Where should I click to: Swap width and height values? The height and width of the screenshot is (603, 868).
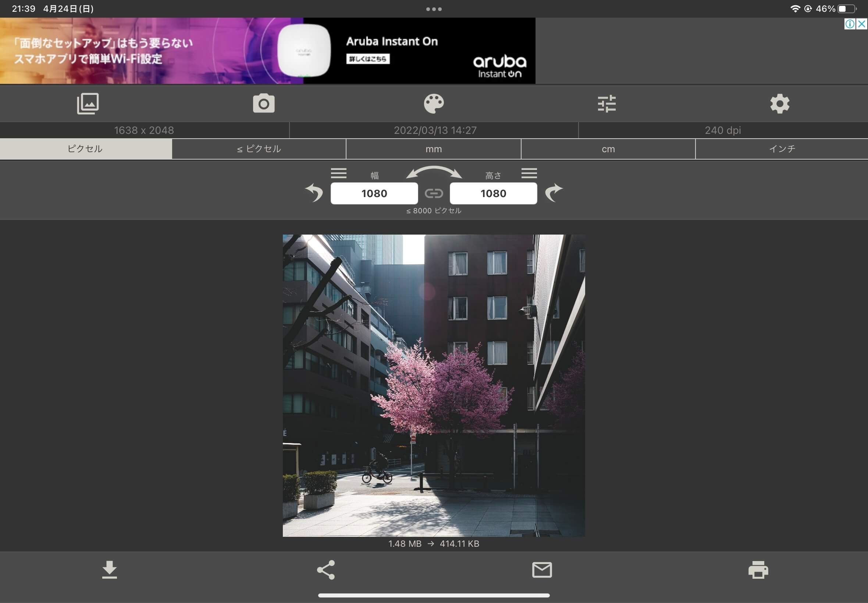[434, 172]
